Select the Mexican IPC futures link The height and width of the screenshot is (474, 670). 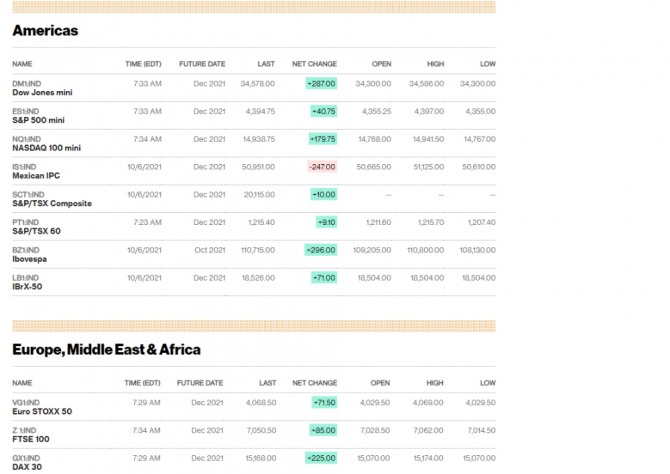click(x=36, y=176)
